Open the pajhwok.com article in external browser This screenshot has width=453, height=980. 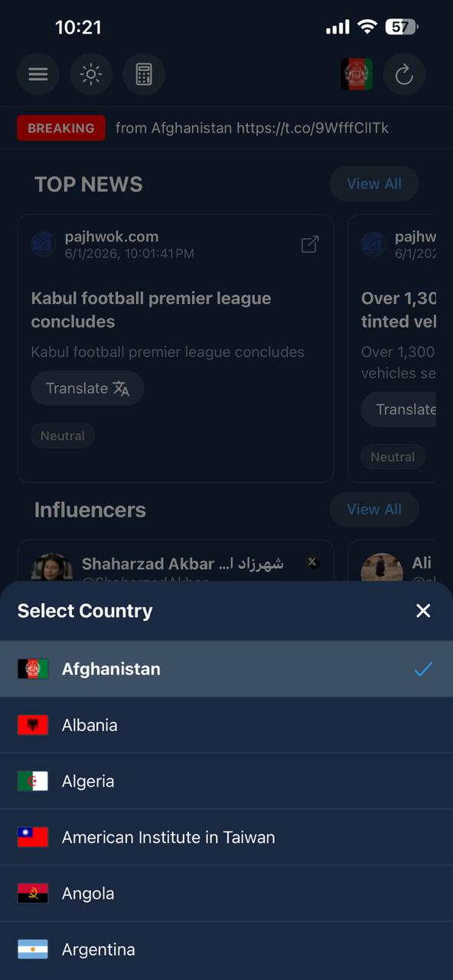310,243
